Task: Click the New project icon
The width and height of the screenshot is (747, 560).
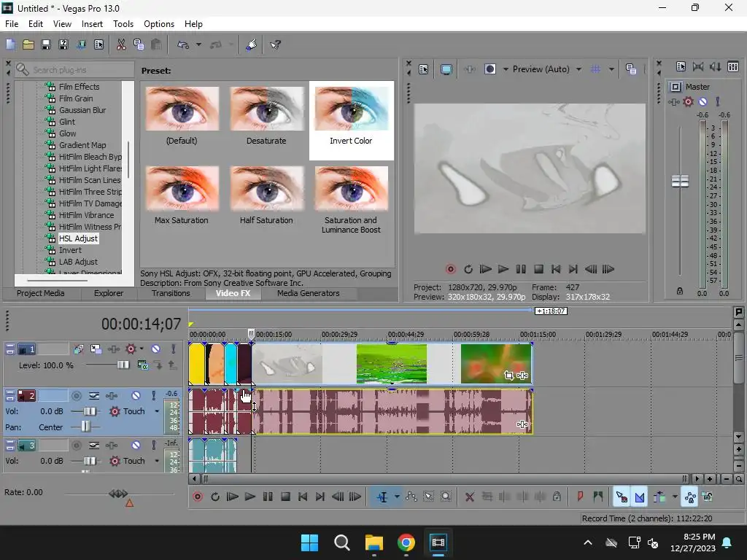Action: 10,44
